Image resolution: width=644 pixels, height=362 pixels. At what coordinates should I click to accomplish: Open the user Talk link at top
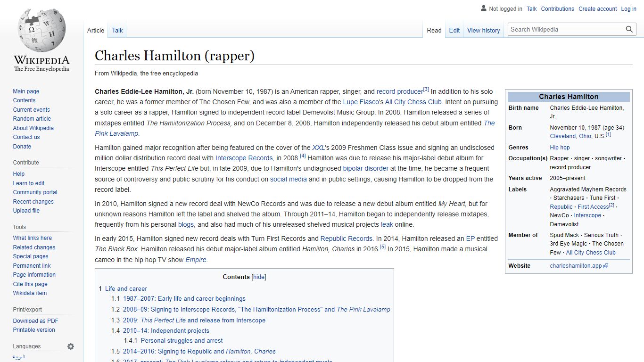pyautogui.click(x=532, y=9)
